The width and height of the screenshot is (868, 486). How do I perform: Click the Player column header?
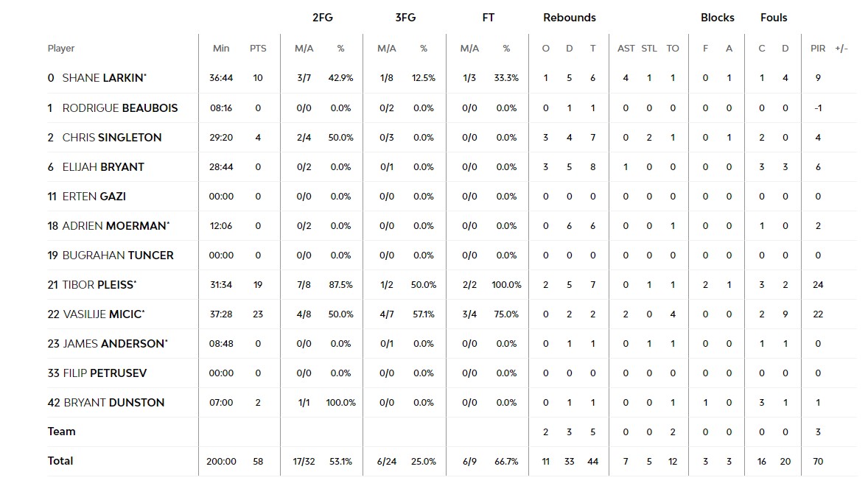[61, 49]
